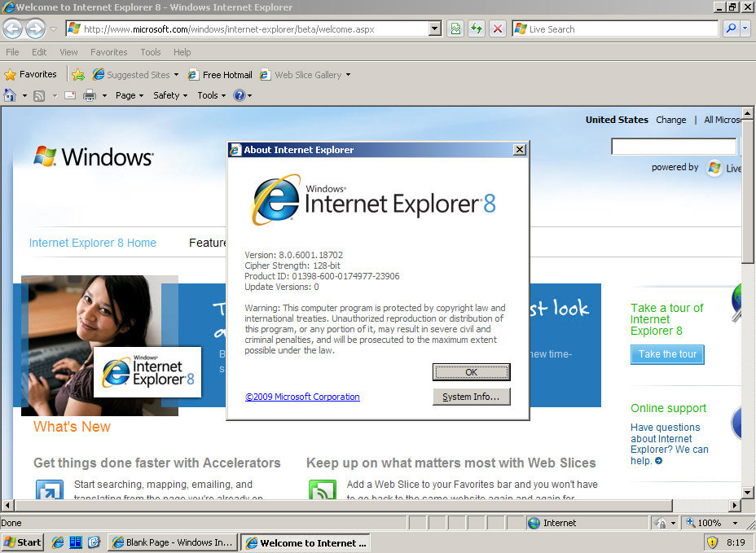This screenshot has width=756, height=553.
Task: Launch Internet Explorer from Quick Launch
Action: click(58, 542)
